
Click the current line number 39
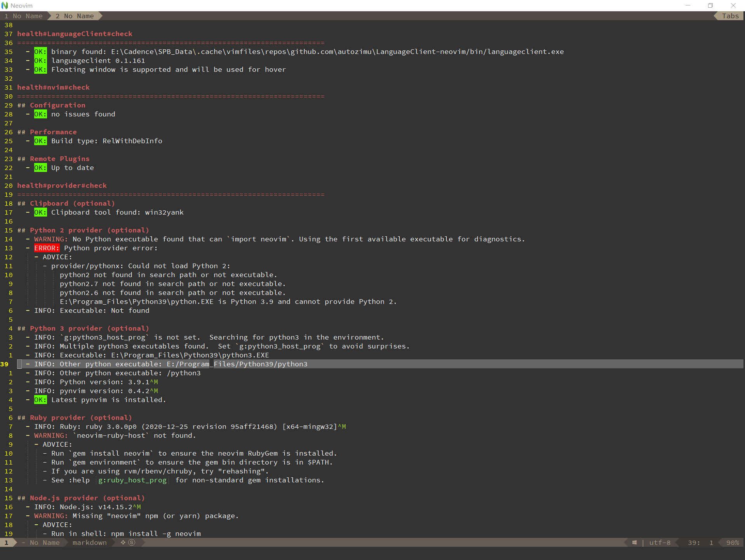pos(4,364)
